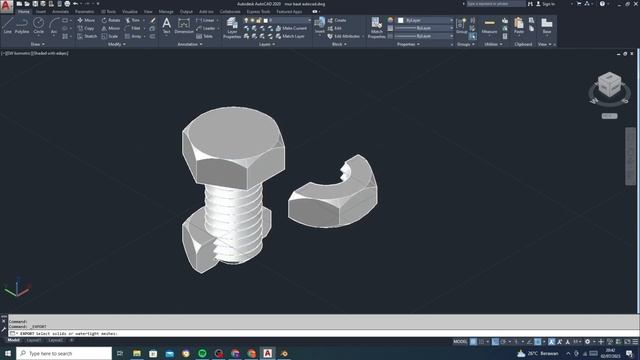Open the AutoCAD application menu logo

point(6,6)
